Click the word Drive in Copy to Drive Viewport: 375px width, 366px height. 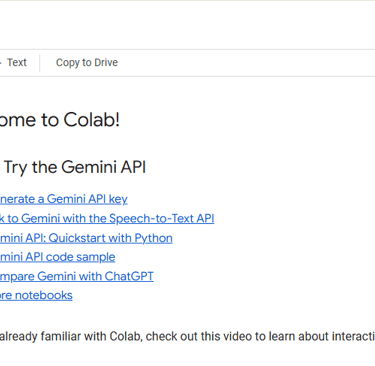coord(106,62)
